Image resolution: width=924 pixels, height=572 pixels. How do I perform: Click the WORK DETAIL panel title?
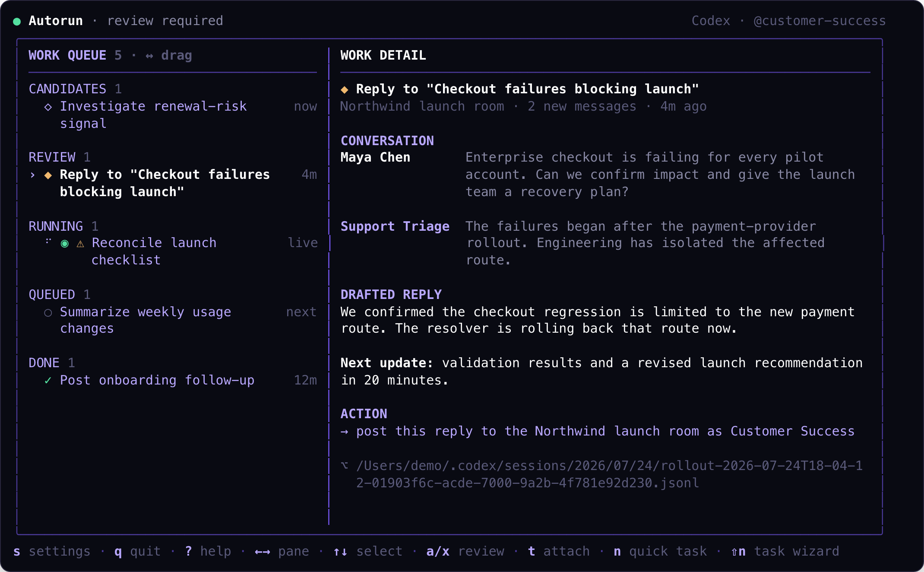tap(383, 55)
